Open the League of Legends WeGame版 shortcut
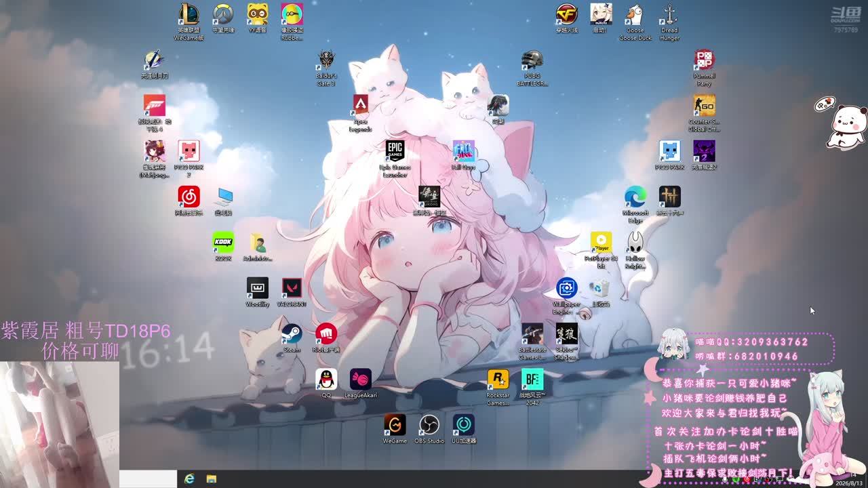The height and width of the screenshot is (488, 868). pos(189,14)
